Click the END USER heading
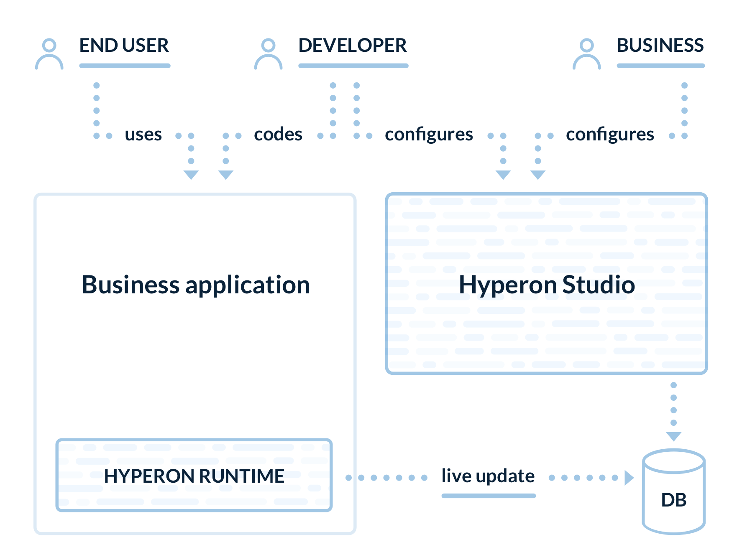This screenshot has width=742, height=560. coord(124,45)
